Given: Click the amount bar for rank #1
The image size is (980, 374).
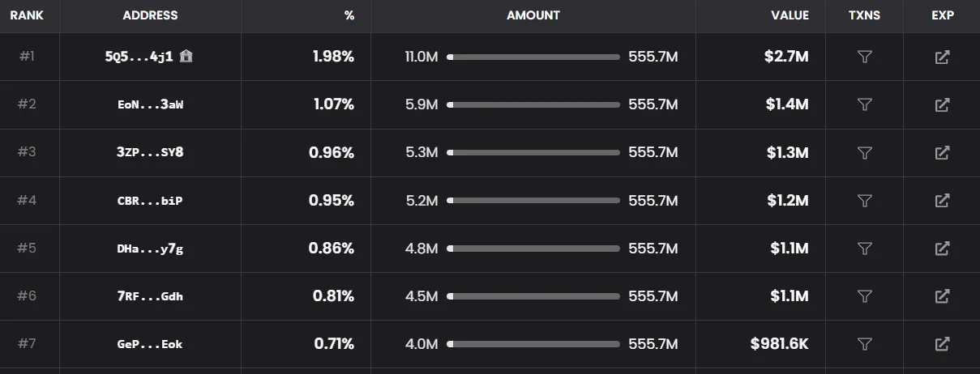Looking at the screenshot, I should click(533, 57).
